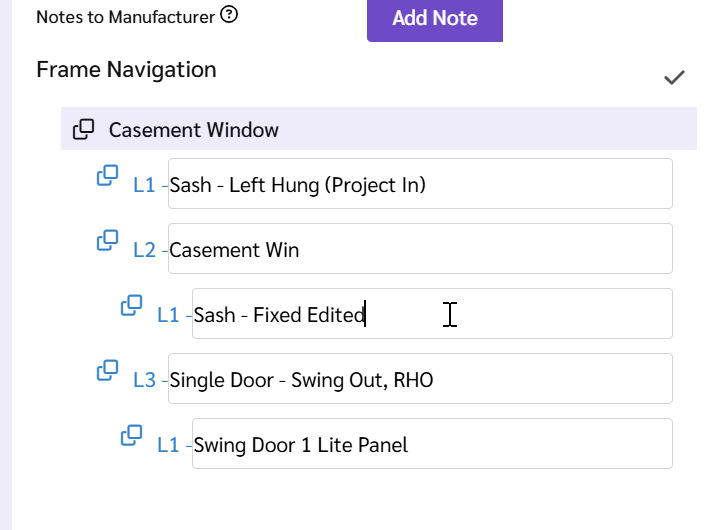Edit the Single Door - Swing Out, RHO field

coord(420,379)
